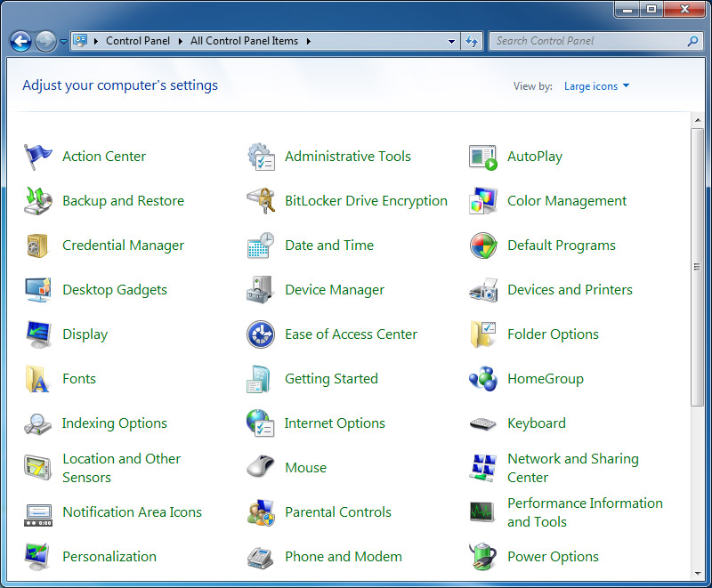This screenshot has width=712, height=588.
Task: Select All Control Panel Items breadcrumb
Action: pyautogui.click(x=244, y=41)
